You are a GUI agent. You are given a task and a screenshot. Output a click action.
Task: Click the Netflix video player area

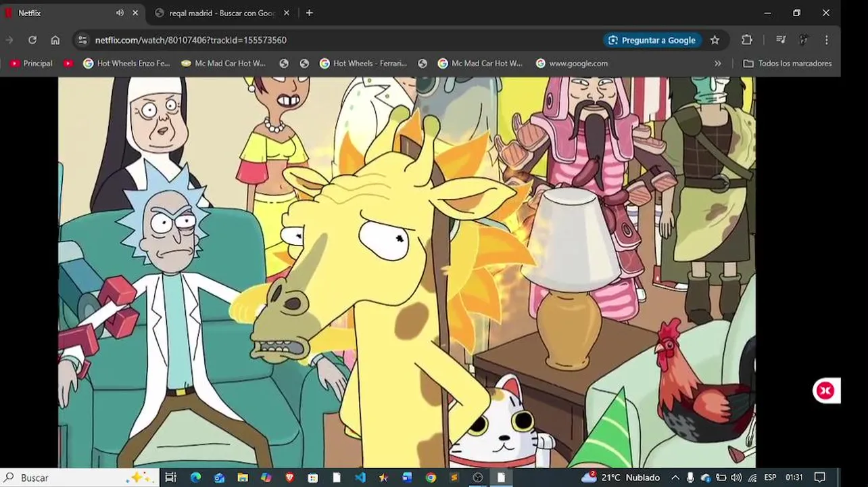tap(406, 272)
